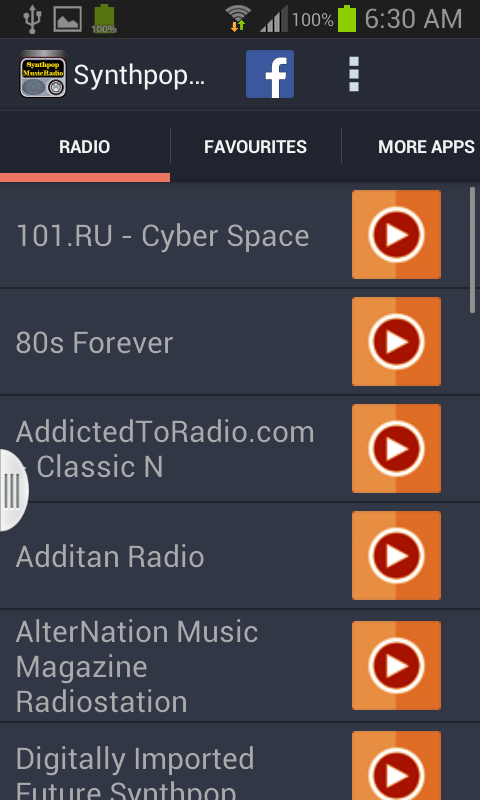The image size is (480, 800).
Task: Select the Additan Radio station name
Action: click(110, 556)
